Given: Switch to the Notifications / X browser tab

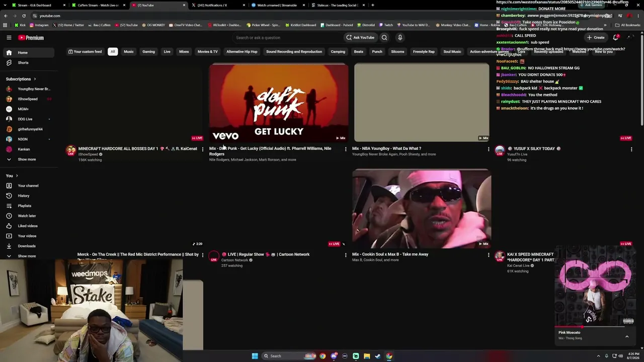Looking at the screenshot, I should 215,5.
